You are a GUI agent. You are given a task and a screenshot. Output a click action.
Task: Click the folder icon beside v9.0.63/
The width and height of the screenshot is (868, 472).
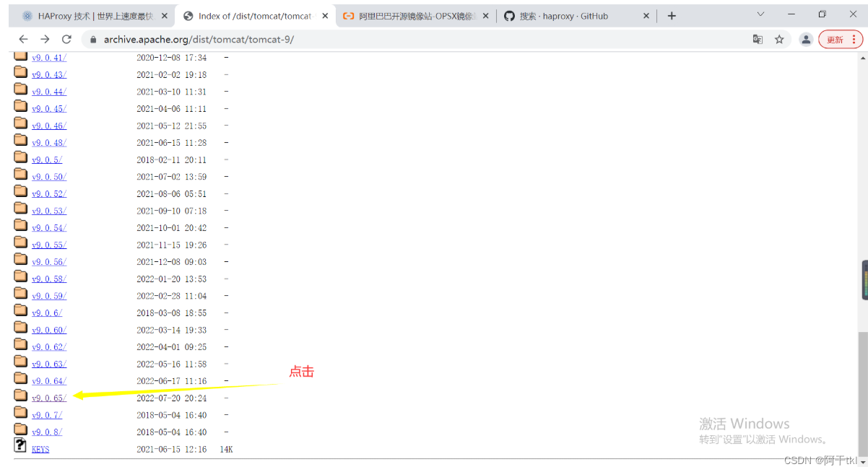coord(20,362)
